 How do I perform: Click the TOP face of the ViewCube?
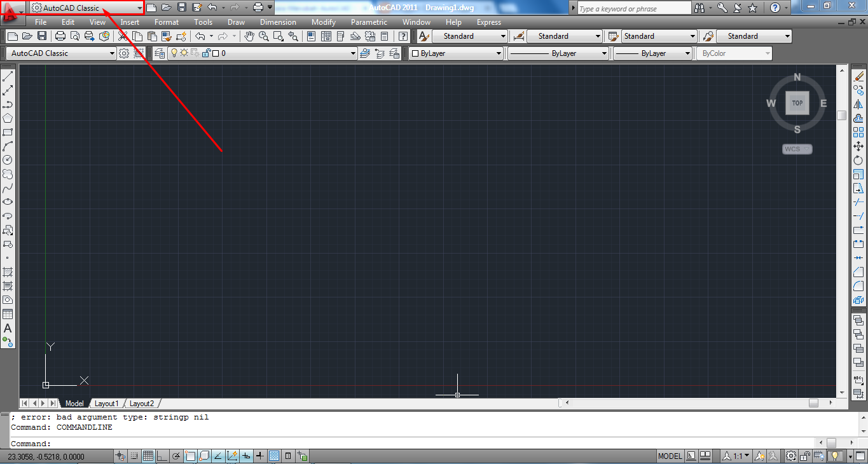[797, 103]
